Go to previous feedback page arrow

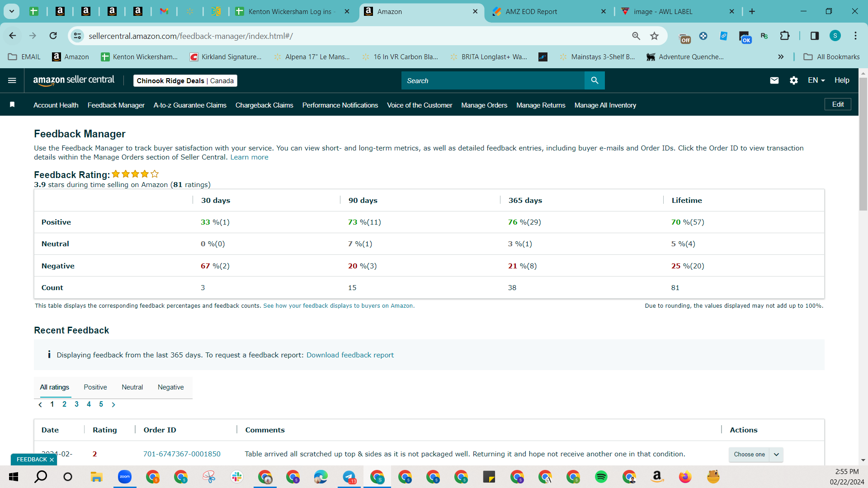pyautogui.click(x=40, y=404)
